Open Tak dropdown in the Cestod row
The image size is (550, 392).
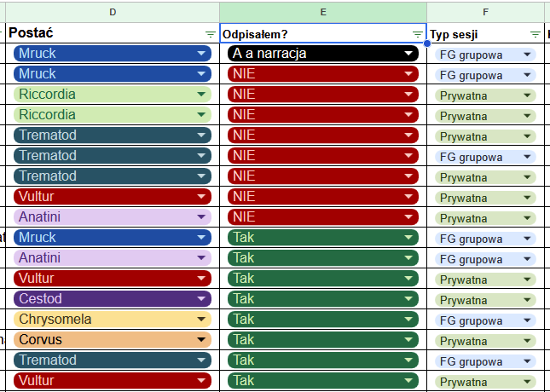pos(409,299)
